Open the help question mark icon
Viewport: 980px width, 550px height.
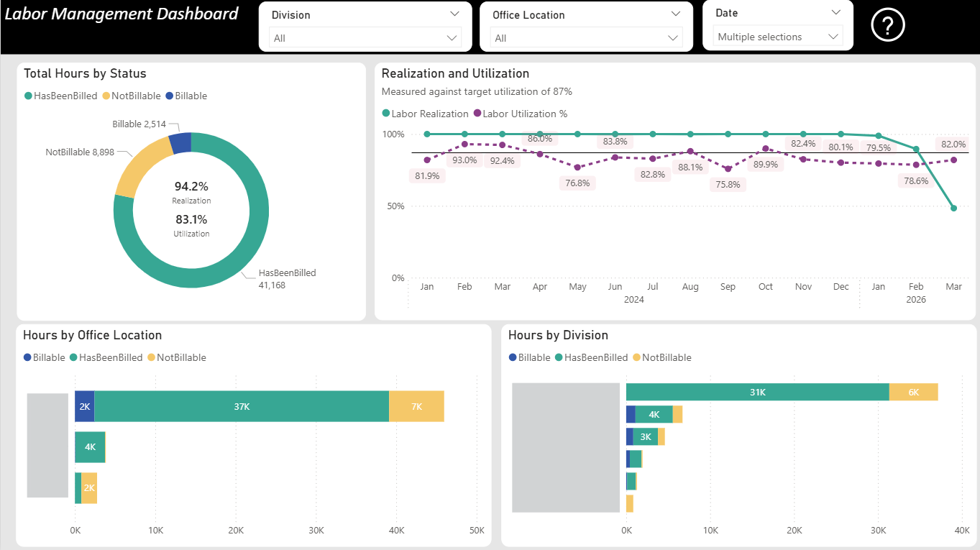pyautogui.click(x=888, y=26)
